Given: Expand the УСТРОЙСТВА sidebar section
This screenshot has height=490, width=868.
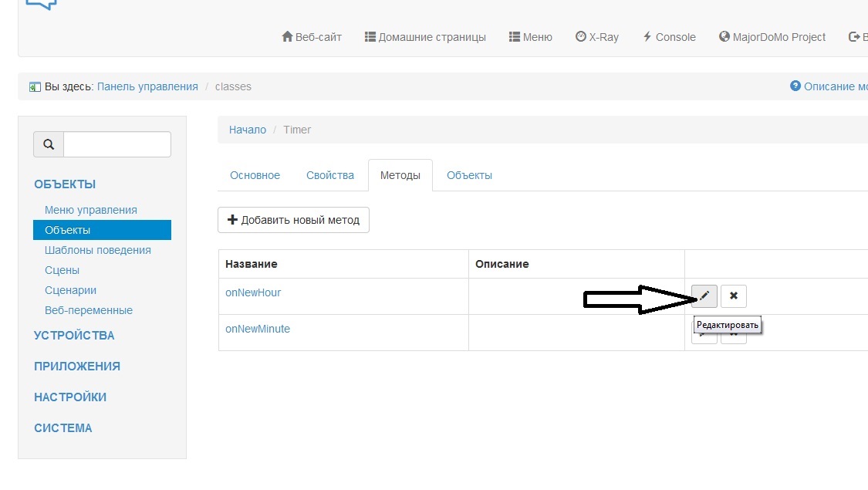Looking at the screenshot, I should 74,336.
